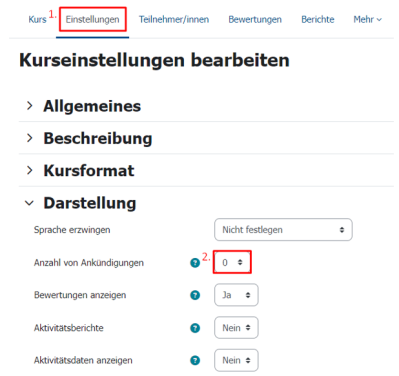Open the Aktivitätsdaten anzeigen dropdown
399x376 pixels.
236,360
